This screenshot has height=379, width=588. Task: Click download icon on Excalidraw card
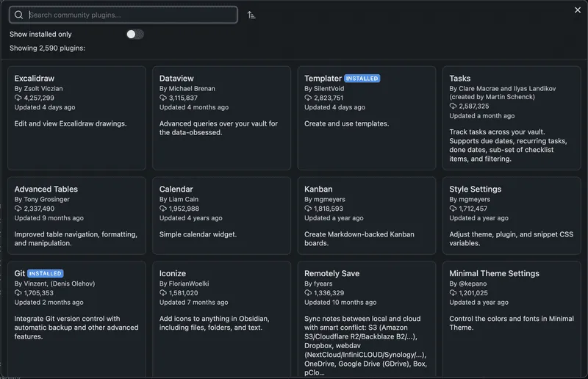coord(18,98)
